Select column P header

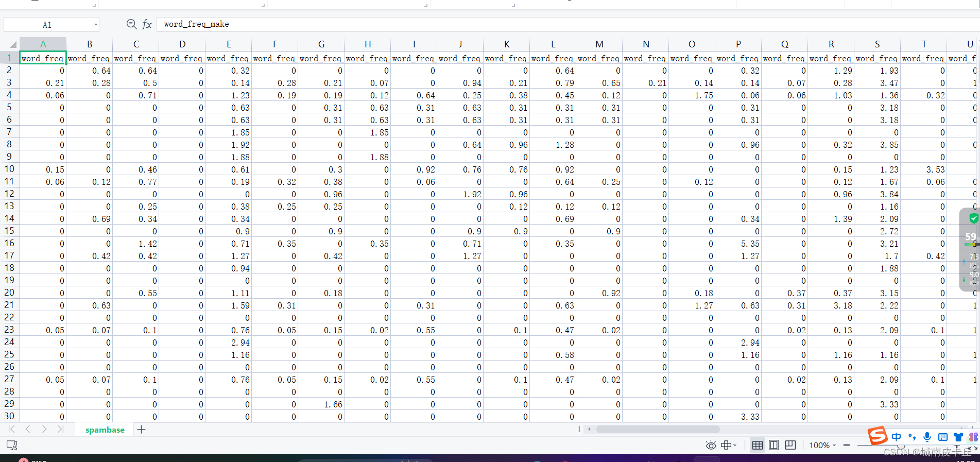tap(738, 44)
